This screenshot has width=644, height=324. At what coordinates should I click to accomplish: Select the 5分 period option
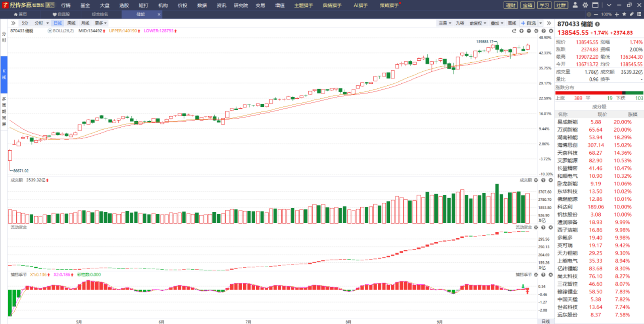[25, 23]
